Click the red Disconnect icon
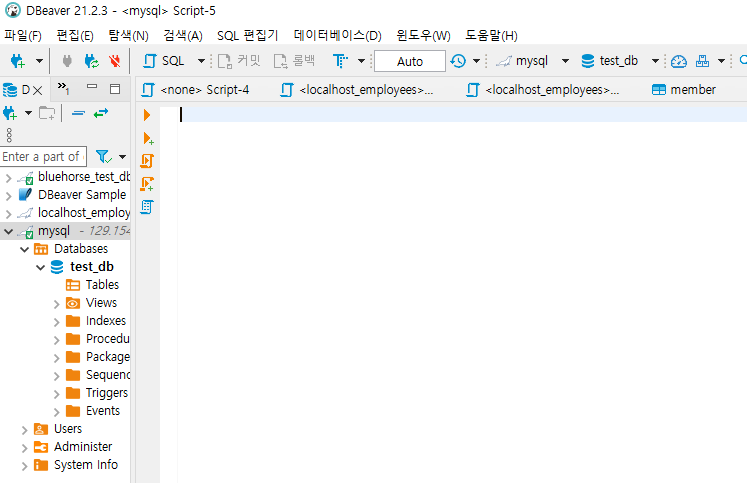 (114, 61)
